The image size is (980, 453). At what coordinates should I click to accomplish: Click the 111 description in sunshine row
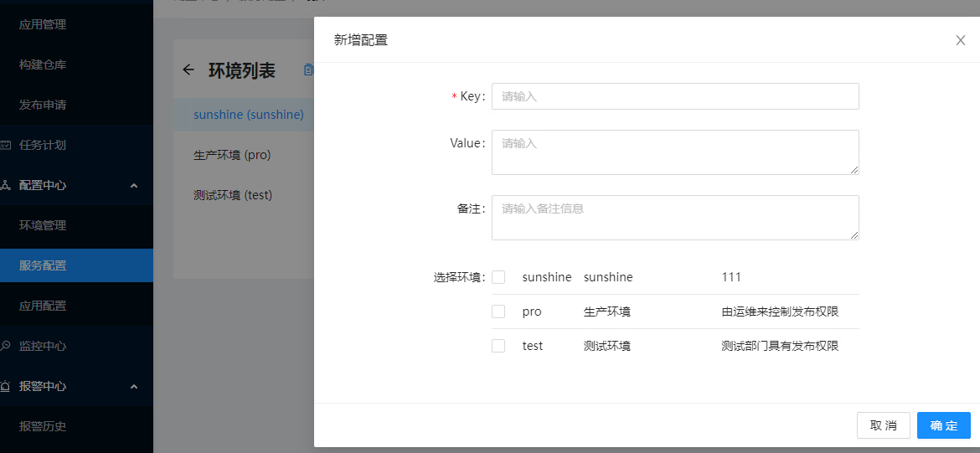[x=731, y=277]
